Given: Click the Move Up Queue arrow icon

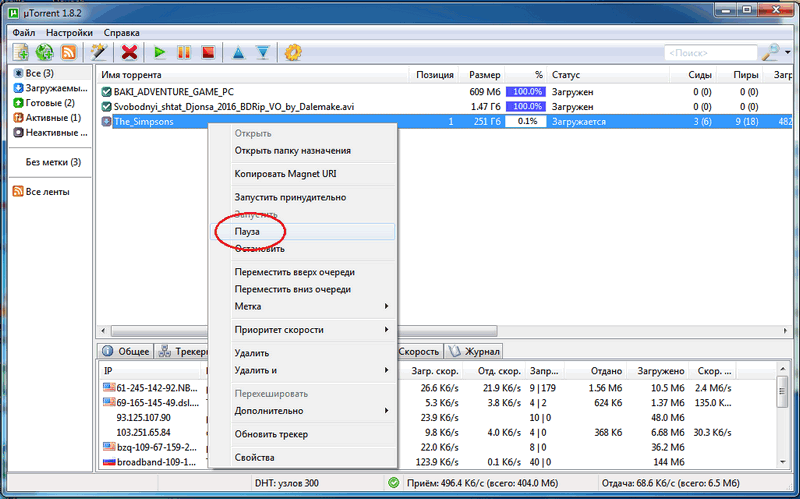Looking at the screenshot, I should (238, 52).
